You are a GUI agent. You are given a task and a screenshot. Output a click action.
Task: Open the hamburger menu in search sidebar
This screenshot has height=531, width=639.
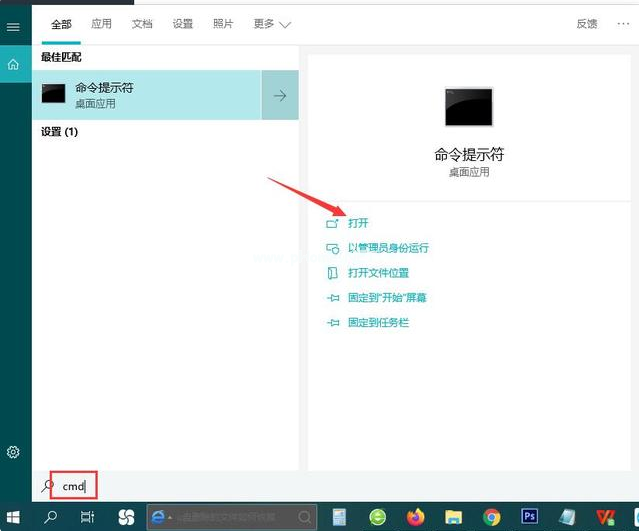[13, 27]
